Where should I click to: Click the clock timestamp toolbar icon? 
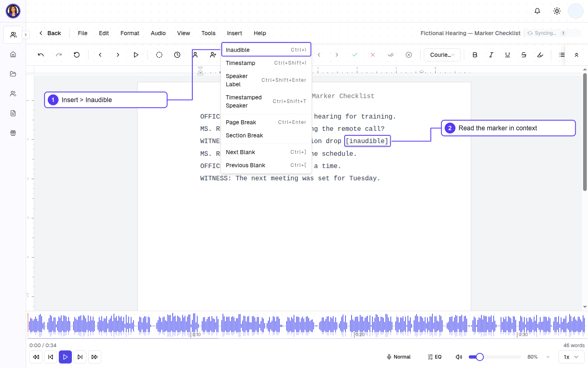click(x=177, y=55)
